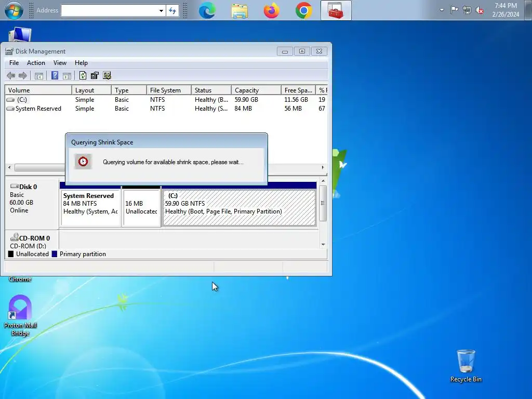Click the Unallocated black legend swatch

pos(11,254)
